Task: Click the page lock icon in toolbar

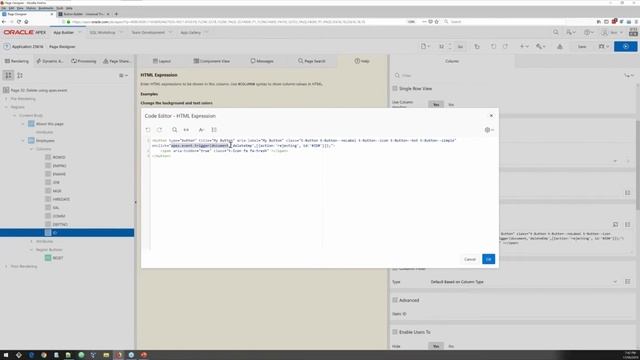Action: (x=477, y=47)
